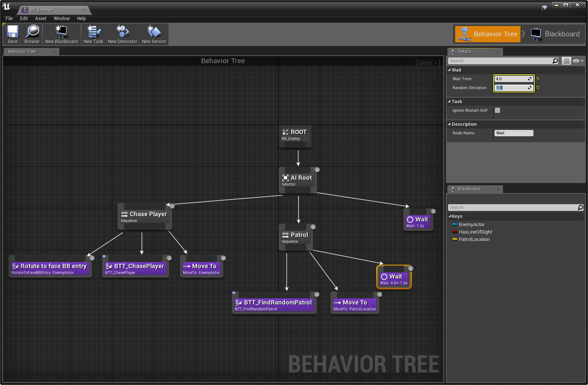Create a New Blackboard from toolbar
588x385 pixels.
click(61, 34)
